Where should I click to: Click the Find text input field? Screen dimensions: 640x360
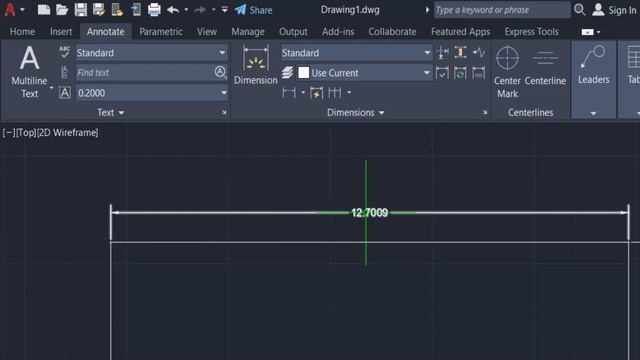coord(144,73)
